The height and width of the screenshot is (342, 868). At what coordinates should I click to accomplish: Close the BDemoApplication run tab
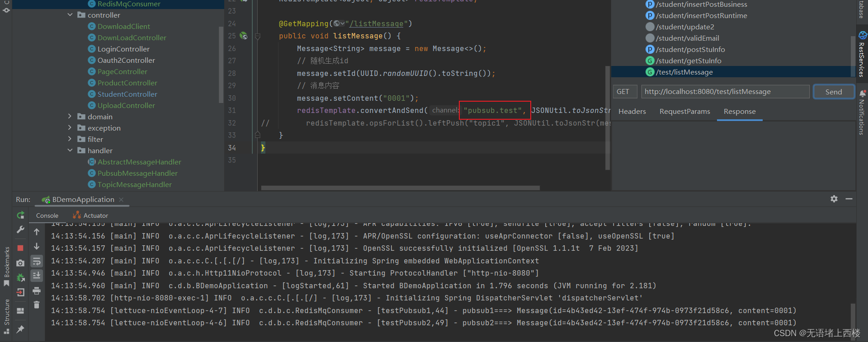(121, 200)
